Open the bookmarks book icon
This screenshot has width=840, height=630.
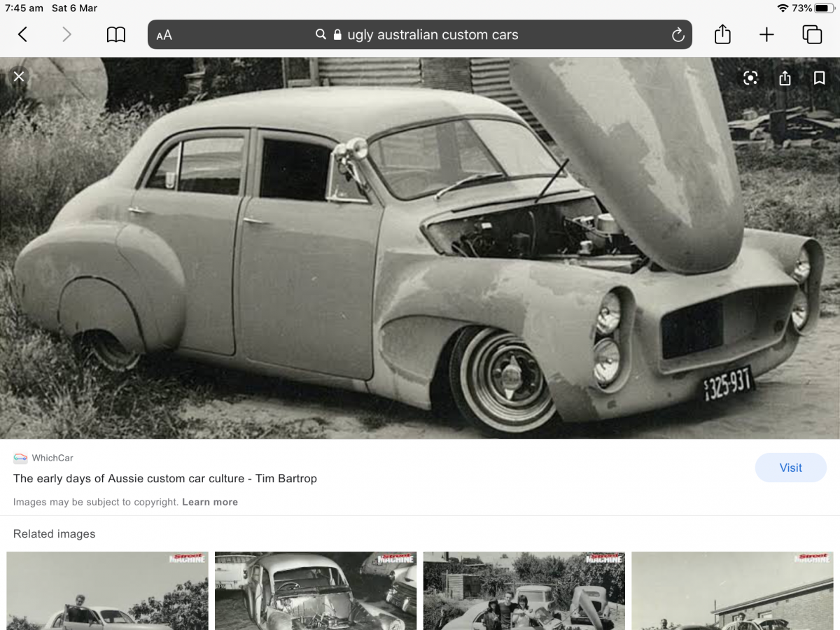(x=115, y=34)
